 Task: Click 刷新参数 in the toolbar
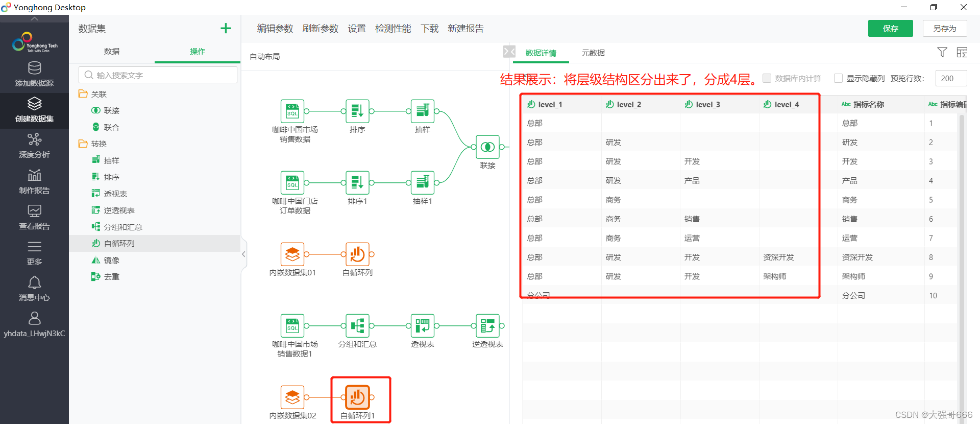[321, 29]
